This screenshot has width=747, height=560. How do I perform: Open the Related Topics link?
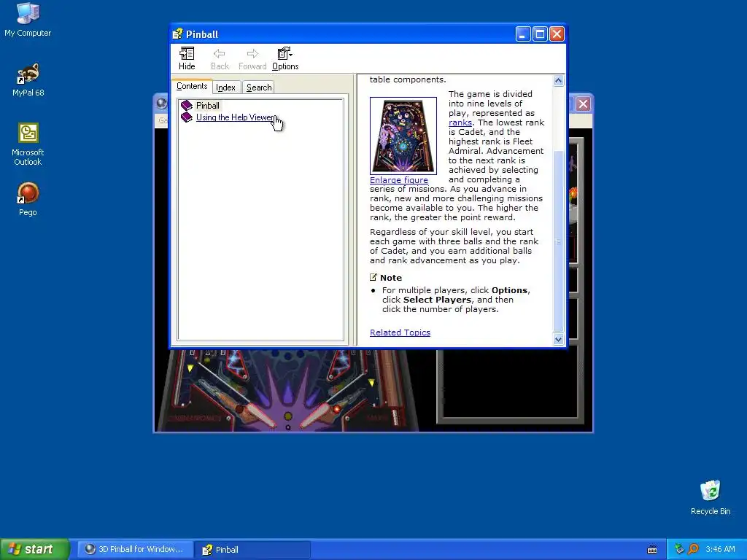tap(400, 332)
